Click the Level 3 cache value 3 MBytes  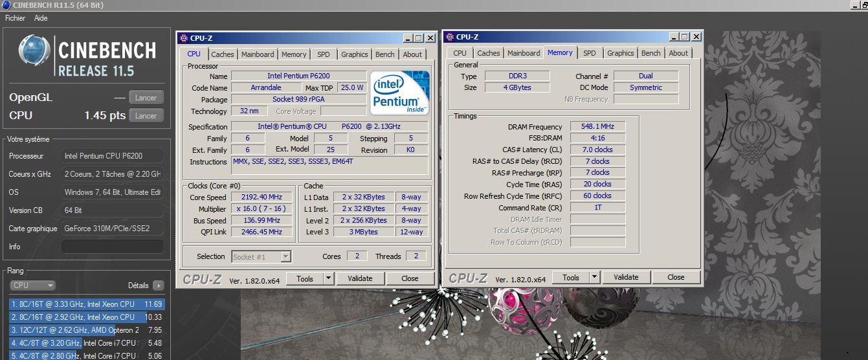[x=364, y=232]
